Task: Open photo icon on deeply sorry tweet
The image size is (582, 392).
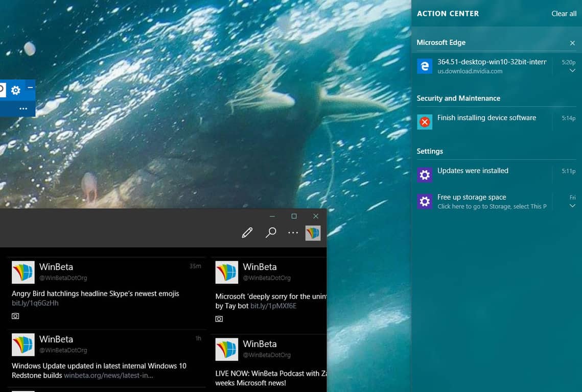Action: point(219,318)
